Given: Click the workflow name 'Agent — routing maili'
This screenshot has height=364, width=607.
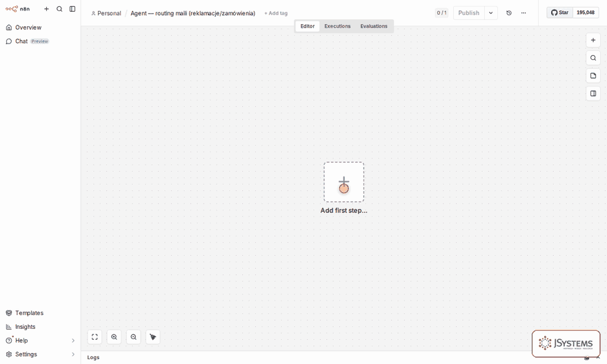Looking at the screenshot, I should (x=192, y=13).
